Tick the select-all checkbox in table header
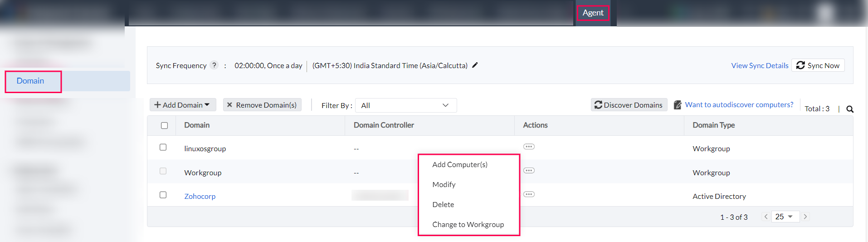This screenshot has height=242, width=868. point(164,125)
